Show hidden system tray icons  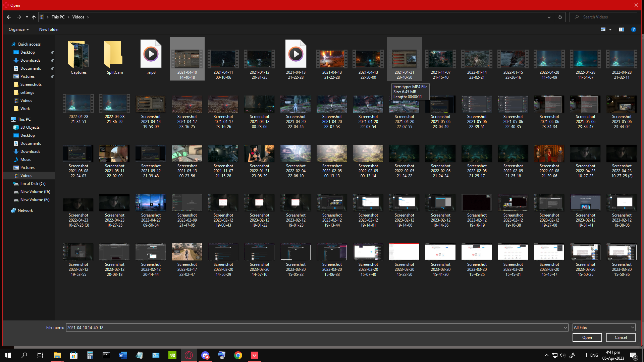[x=546, y=355]
